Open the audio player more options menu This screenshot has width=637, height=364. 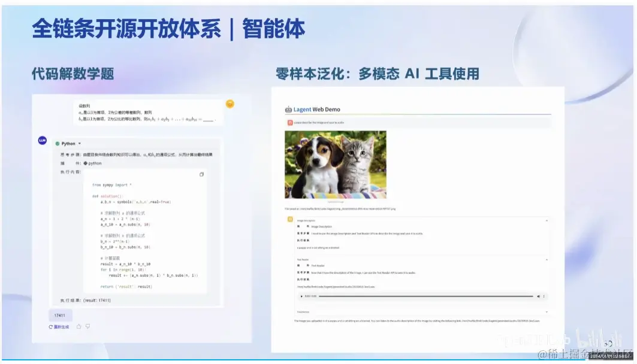pyautogui.click(x=544, y=296)
